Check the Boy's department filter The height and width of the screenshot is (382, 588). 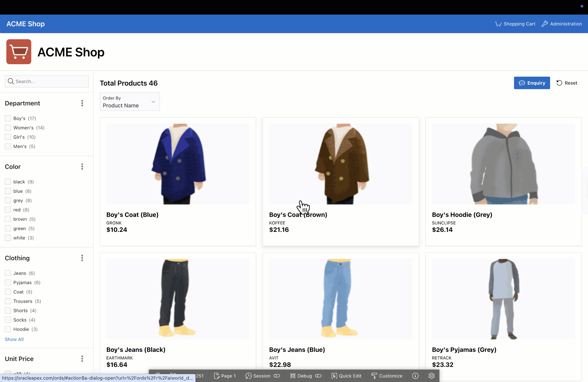coord(8,118)
